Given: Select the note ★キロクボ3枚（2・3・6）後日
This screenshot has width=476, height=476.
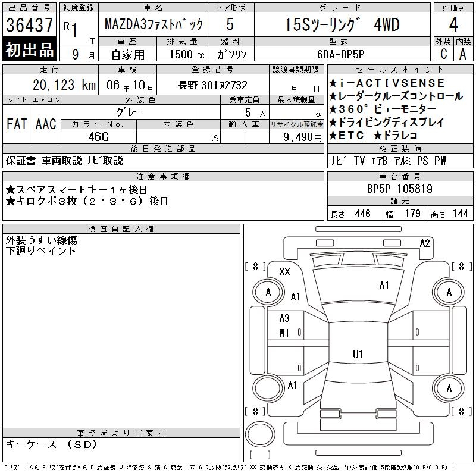Looking at the screenshot, I should pyautogui.click(x=87, y=201).
